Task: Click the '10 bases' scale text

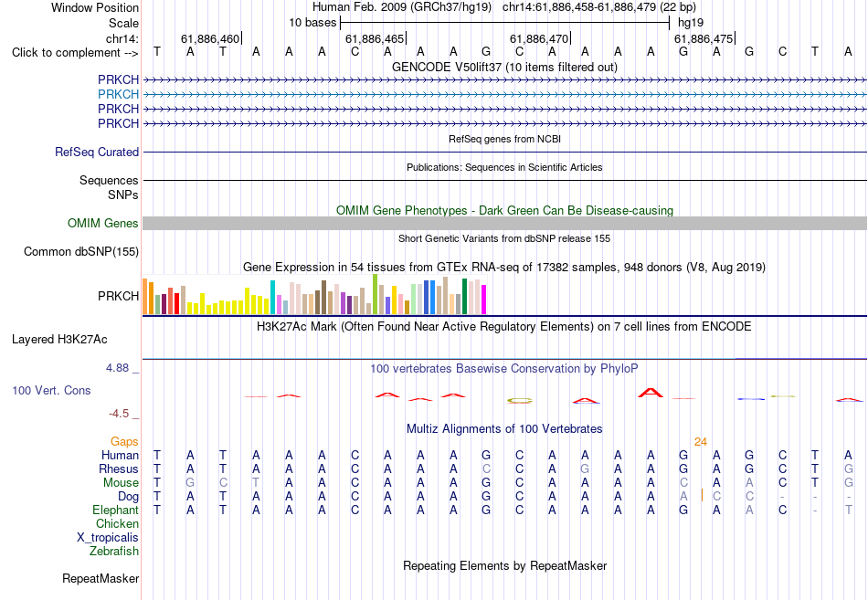Action: (312, 23)
